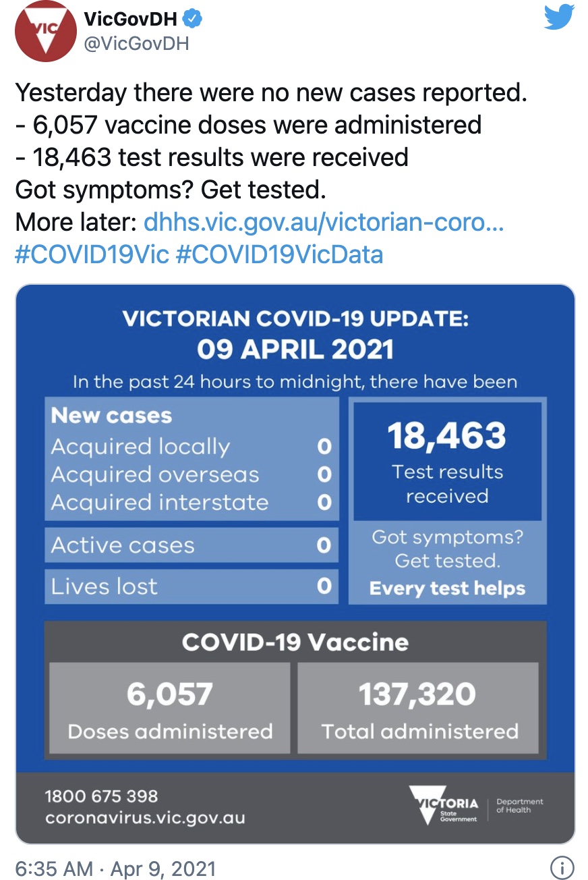Open the tweet info icon

pos(562,867)
